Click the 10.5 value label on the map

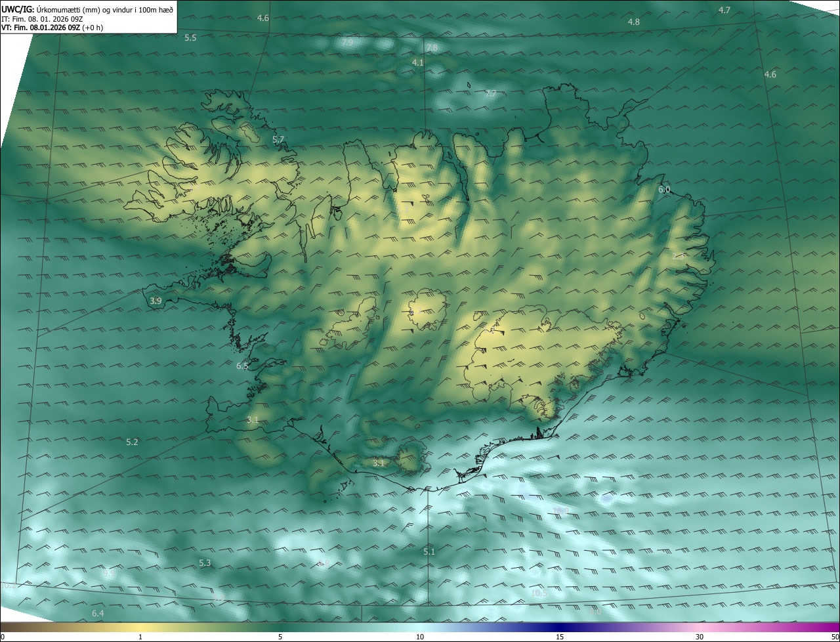pos(539,593)
